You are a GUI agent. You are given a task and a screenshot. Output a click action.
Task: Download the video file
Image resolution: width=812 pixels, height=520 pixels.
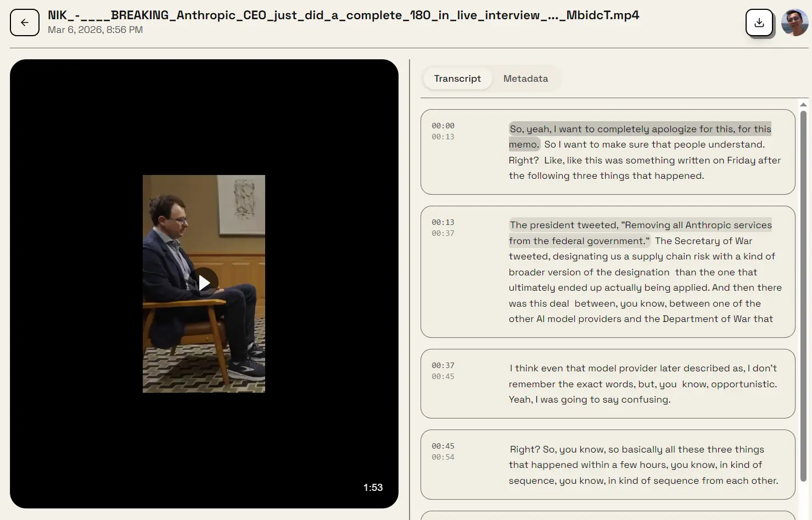point(759,22)
